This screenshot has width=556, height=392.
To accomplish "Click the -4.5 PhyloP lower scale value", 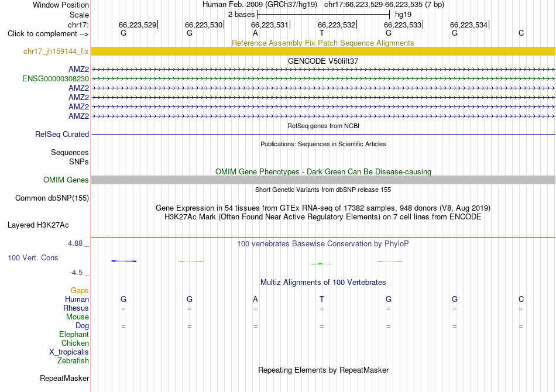I will pyautogui.click(x=76, y=273).
